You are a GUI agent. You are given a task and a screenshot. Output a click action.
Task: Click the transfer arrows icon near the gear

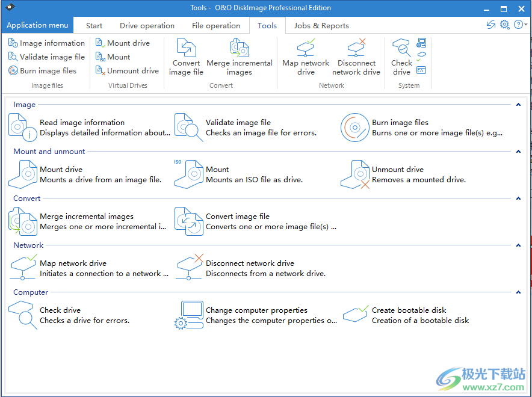click(490, 25)
